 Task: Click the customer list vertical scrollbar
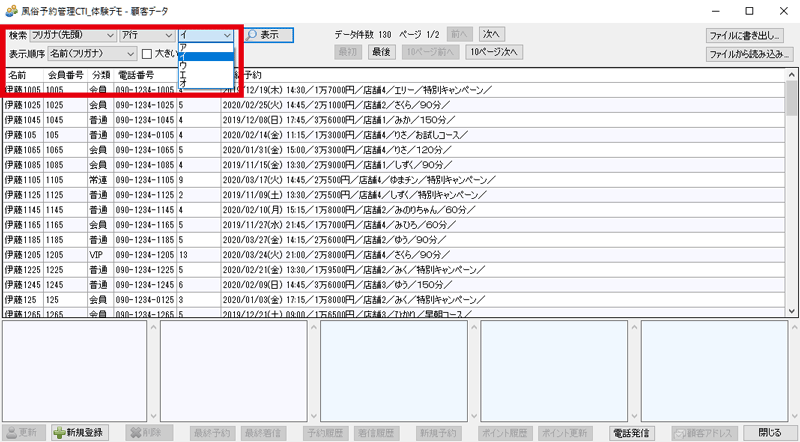(790, 200)
